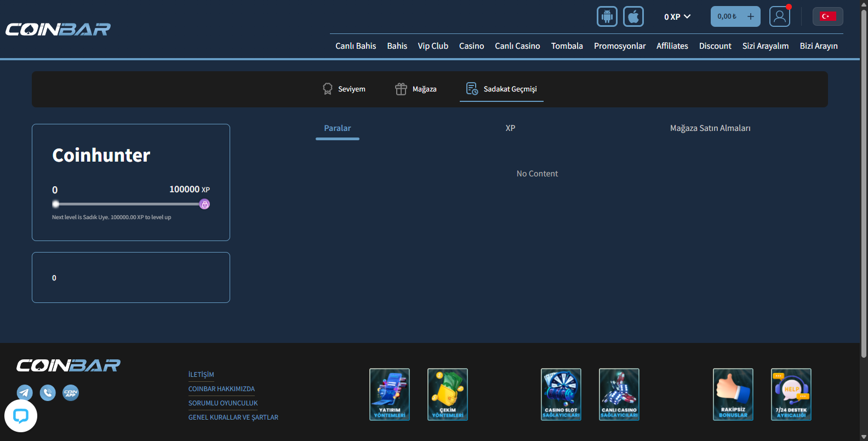The width and height of the screenshot is (868, 441).
Task: Open GENEL KURALLAR VE ŞARTLAR link
Action: [233, 417]
